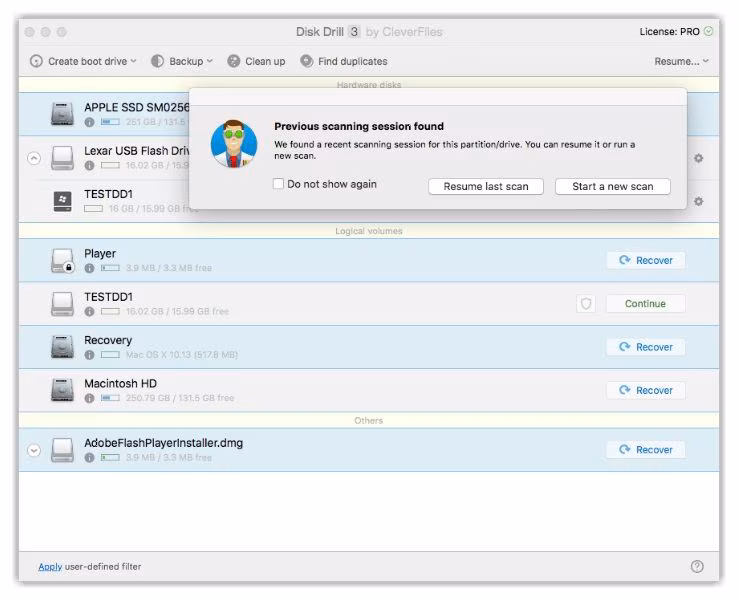Screen dimensions: 740x602
Task: Select the AdobeFlashPlayerInstaller.dmg disk icon
Action: tap(62, 450)
